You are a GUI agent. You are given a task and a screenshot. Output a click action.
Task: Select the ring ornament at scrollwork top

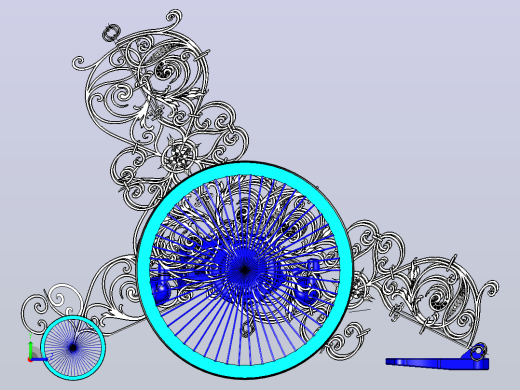[x=111, y=33]
